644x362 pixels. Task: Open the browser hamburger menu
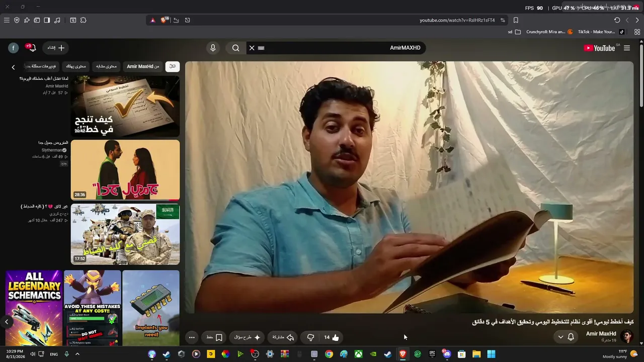(7, 20)
